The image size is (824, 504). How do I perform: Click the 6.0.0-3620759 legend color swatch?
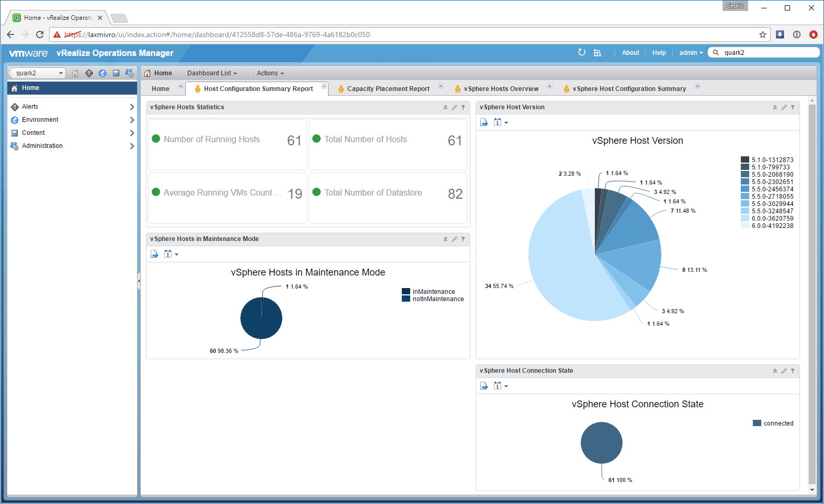[745, 219]
